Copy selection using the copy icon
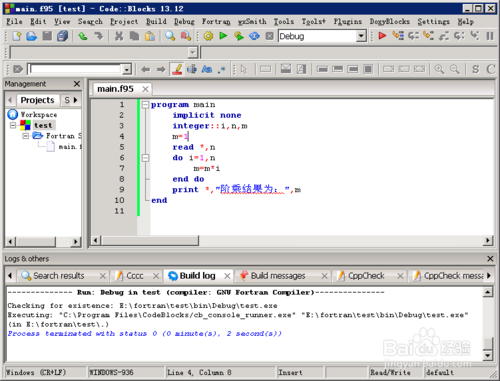This screenshot has height=381, width=500. click(x=134, y=36)
